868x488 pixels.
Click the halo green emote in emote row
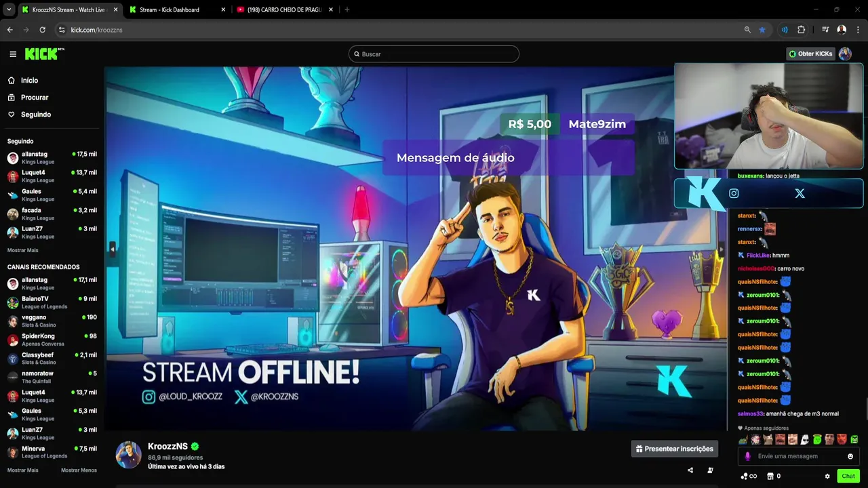817,439
